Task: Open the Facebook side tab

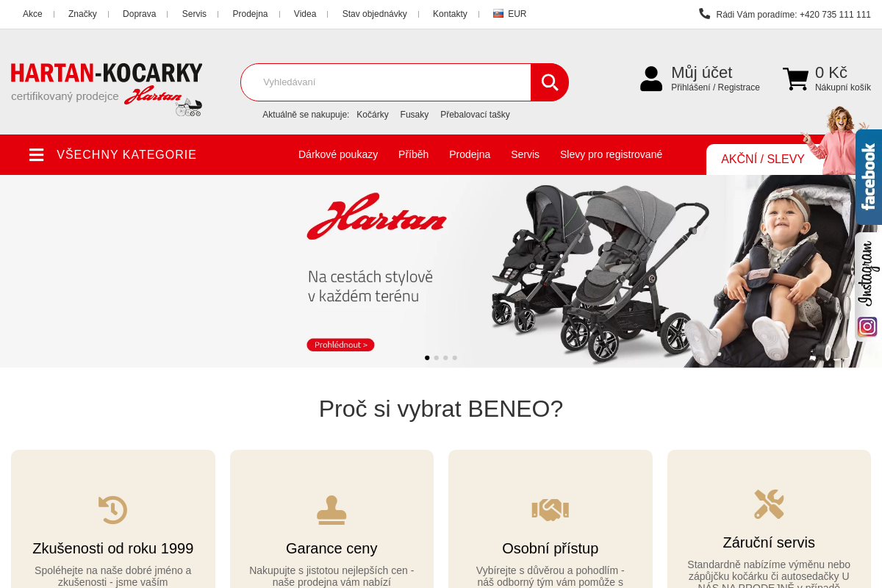Action: [869, 177]
